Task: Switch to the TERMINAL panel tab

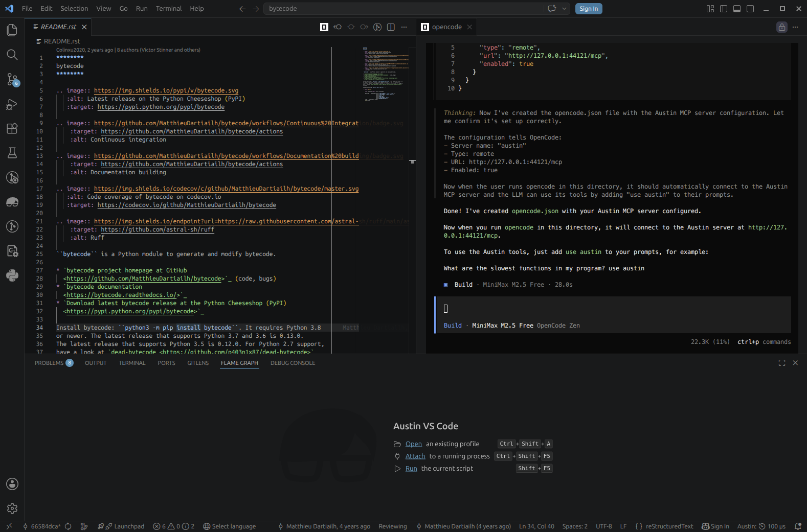Action: point(132,363)
